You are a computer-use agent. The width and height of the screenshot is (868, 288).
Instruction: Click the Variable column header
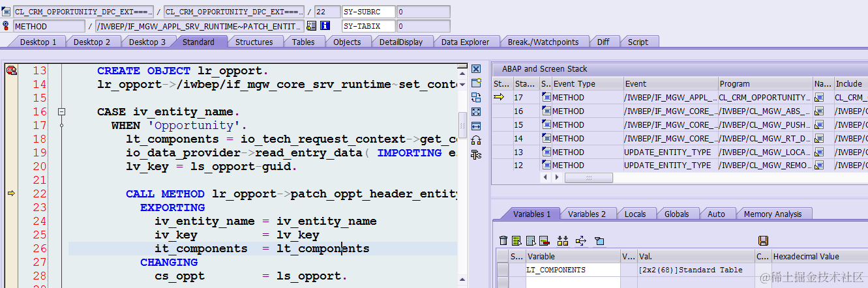pyautogui.click(x=573, y=256)
